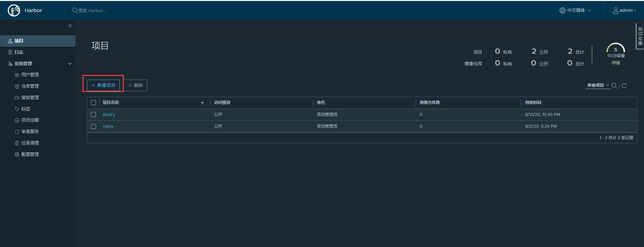Click the Harbor title text
The height and width of the screenshot is (247, 644).
pos(33,10)
